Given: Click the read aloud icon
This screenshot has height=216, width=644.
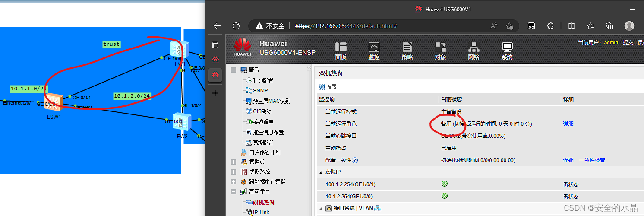Looking at the screenshot, I should coord(494,26).
